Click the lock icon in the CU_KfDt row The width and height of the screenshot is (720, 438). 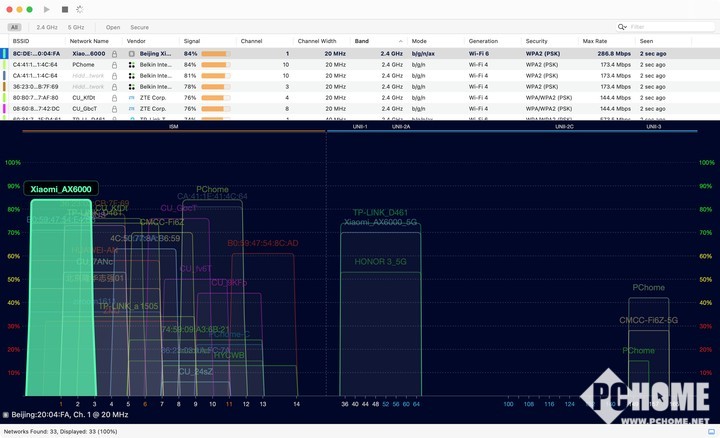[114, 98]
